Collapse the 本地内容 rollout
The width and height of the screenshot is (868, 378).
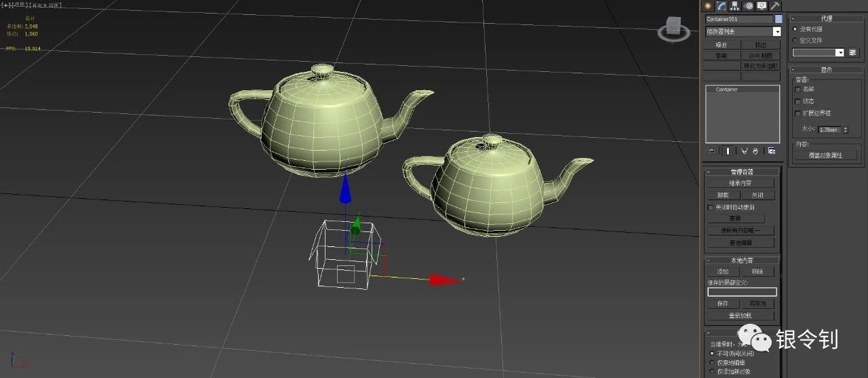(742, 260)
